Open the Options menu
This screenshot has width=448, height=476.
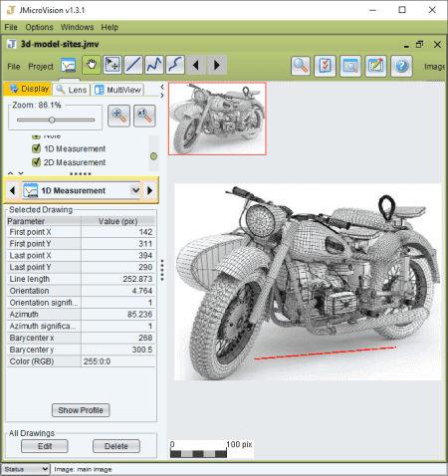[39, 27]
